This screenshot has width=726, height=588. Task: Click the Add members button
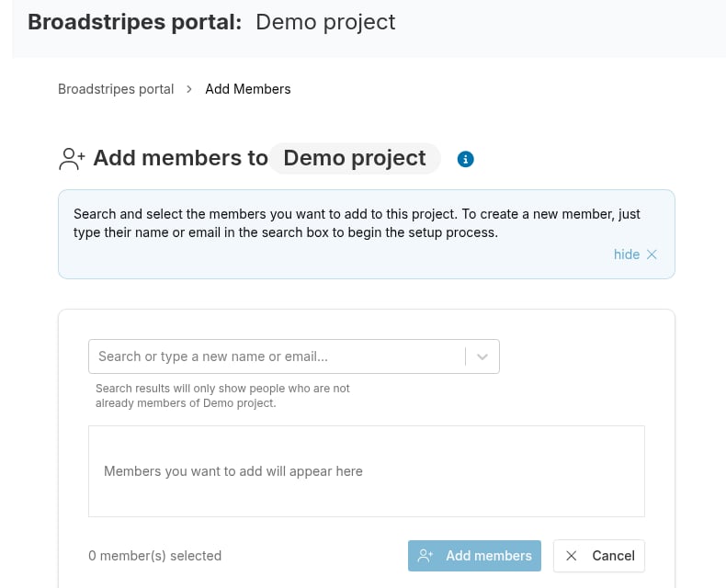(474, 556)
